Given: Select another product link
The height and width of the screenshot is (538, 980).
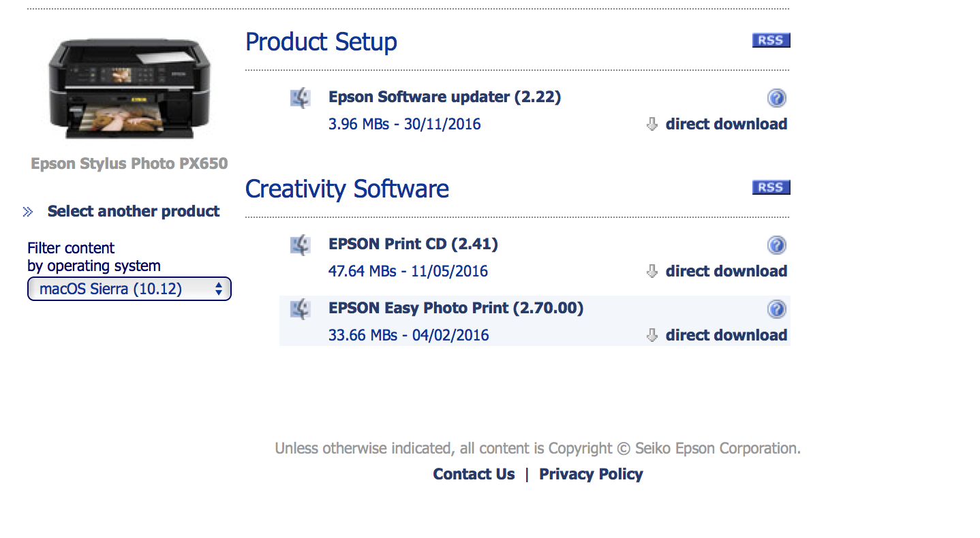Looking at the screenshot, I should click(x=134, y=211).
